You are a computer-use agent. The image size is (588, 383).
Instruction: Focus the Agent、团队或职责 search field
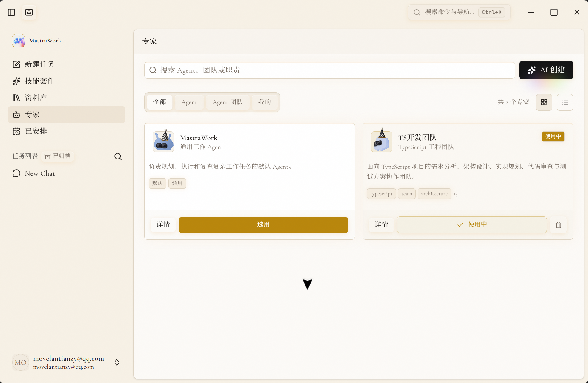click(x=330, y=70)
